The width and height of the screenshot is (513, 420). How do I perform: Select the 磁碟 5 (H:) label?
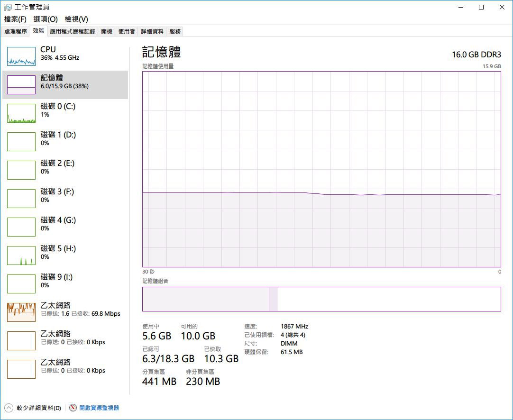coord(58,248)
